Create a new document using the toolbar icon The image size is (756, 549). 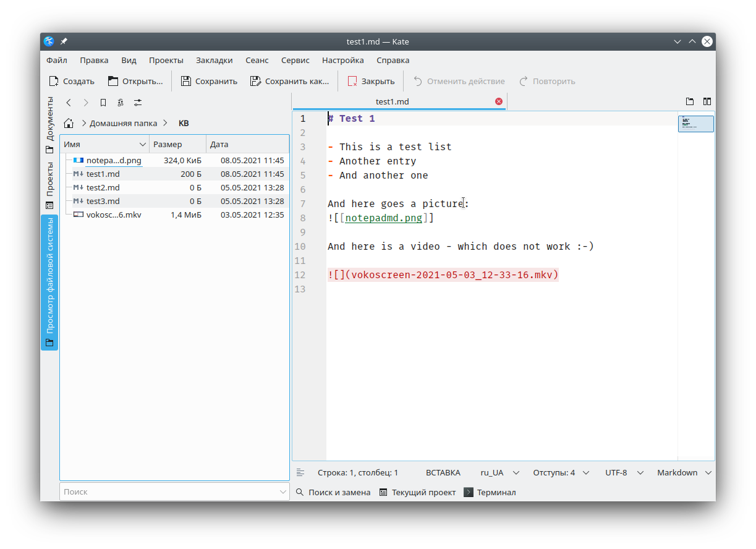[71, 81]
